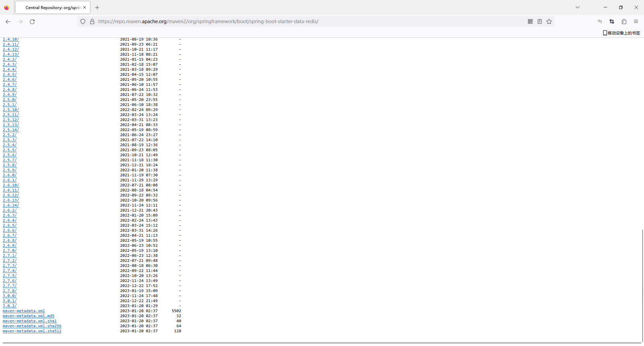644x346 pixels.
Task: Open the 2.7.8 version directory
Action: (x=9, y=291)
